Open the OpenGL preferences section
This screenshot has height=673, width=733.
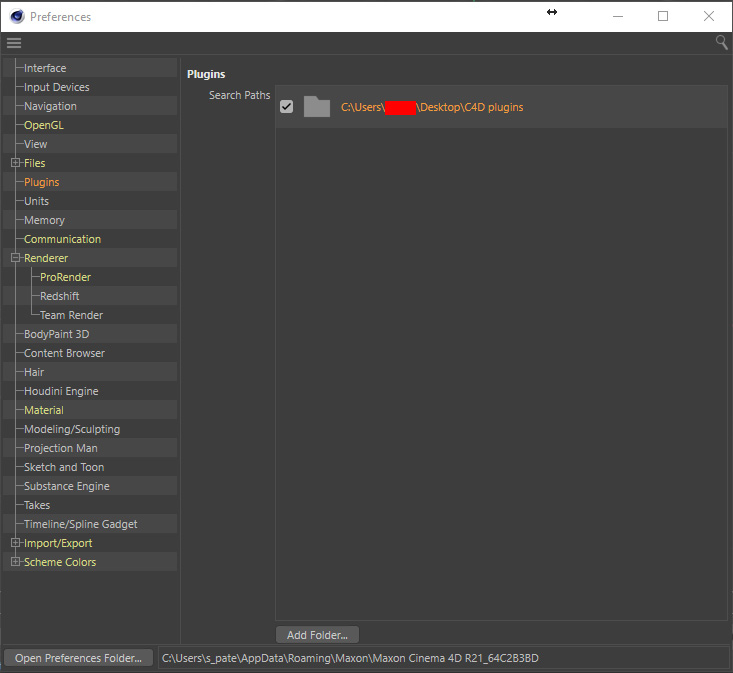point(44,125)
